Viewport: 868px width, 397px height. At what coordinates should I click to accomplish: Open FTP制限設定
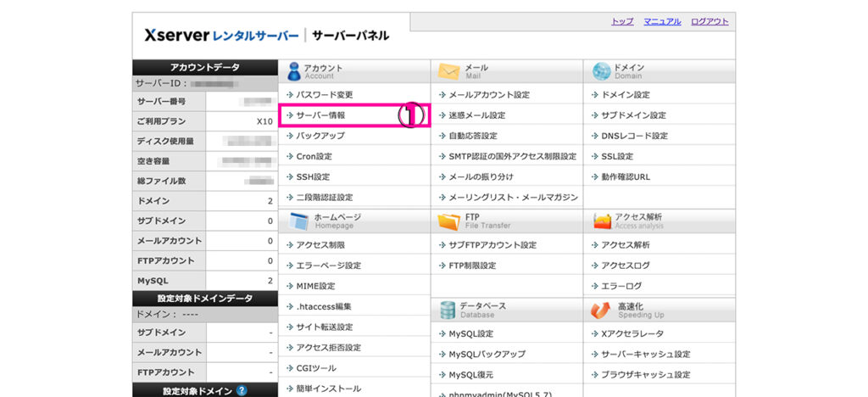click(x=472, y=266)
